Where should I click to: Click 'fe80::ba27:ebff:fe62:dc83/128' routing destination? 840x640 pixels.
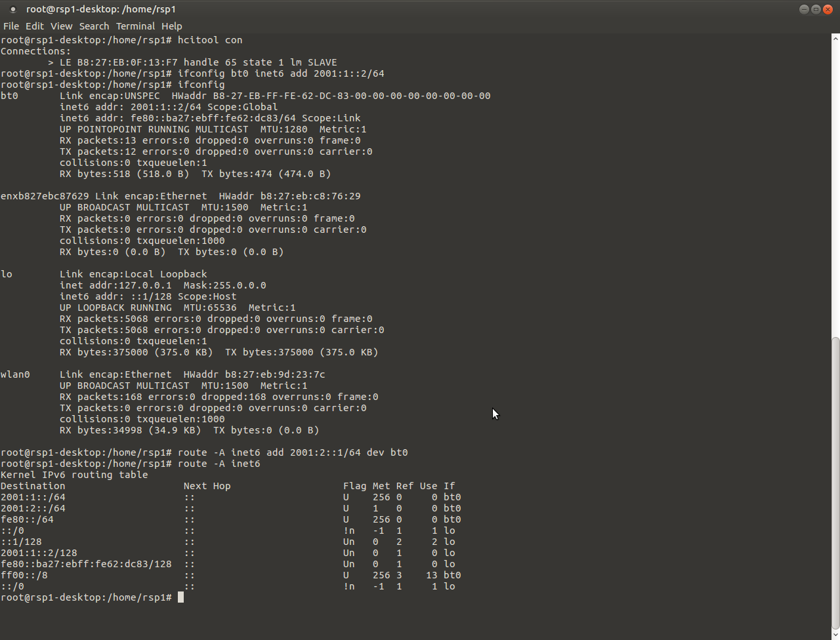coord(86,564)
